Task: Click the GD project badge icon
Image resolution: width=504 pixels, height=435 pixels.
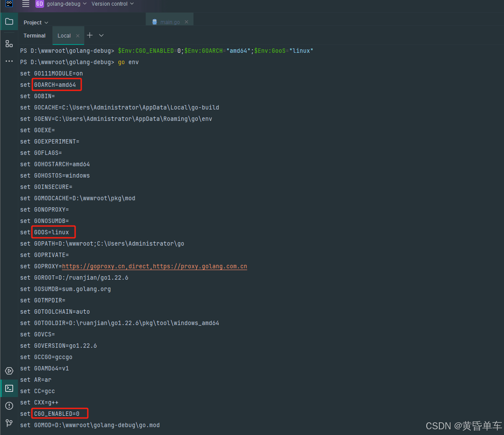Action: coord(40,4)
